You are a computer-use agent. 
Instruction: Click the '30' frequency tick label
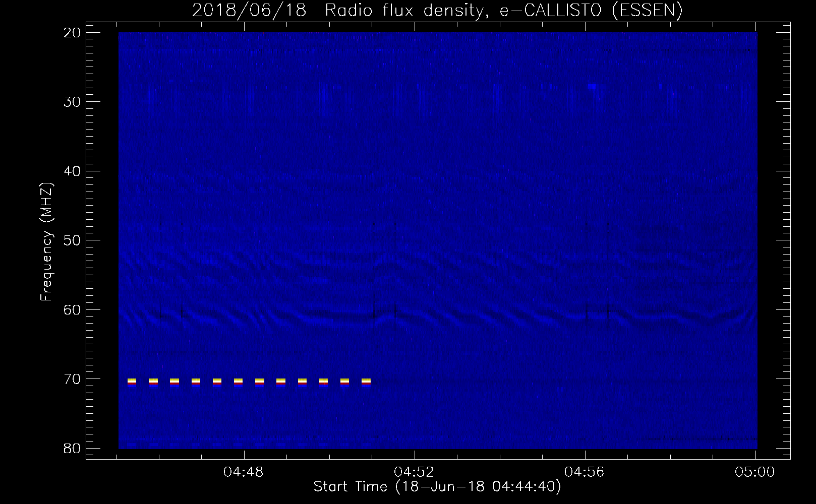tap(73, 102)
